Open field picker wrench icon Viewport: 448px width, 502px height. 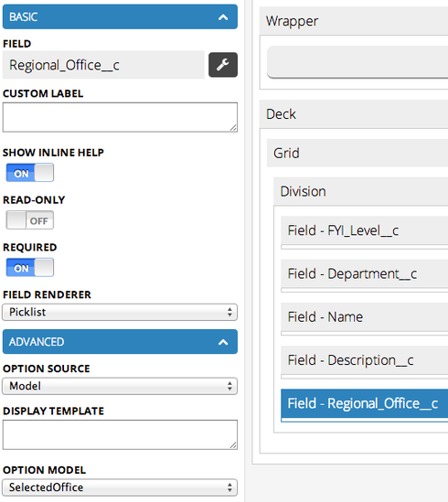[x=223, y=65]
